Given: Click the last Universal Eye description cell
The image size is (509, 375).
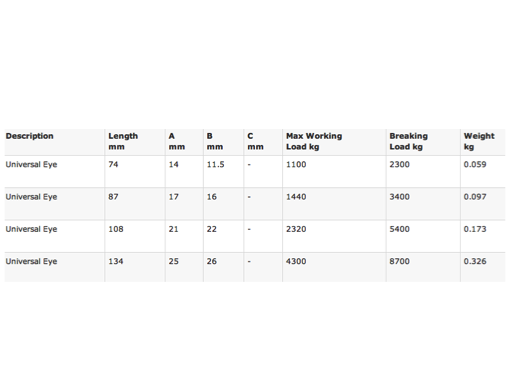Looking at the screenshot, I should tap(31, 261).
